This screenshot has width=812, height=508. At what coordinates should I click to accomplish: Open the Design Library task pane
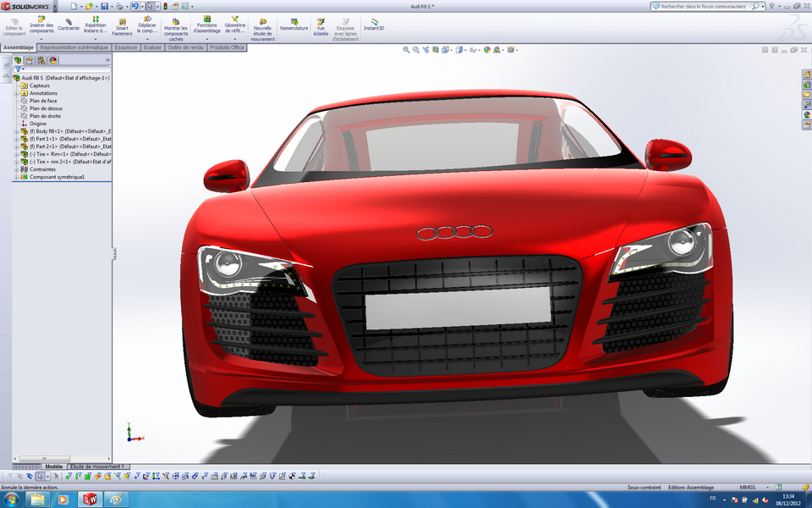click(x=806, y=85)
